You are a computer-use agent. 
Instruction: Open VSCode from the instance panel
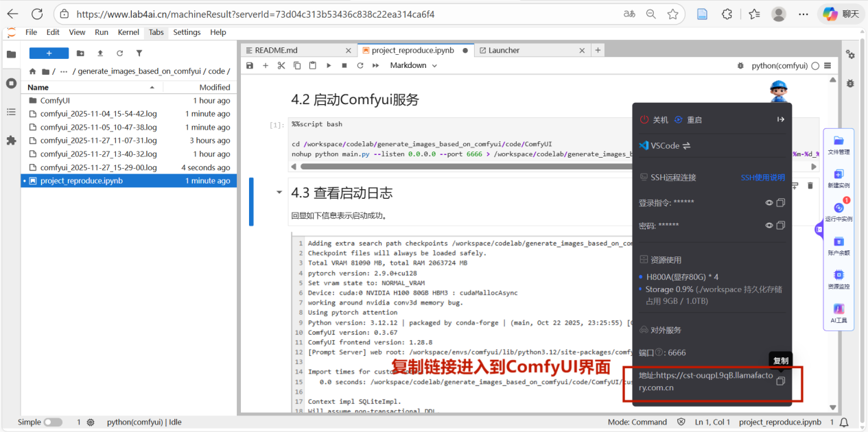665,145
